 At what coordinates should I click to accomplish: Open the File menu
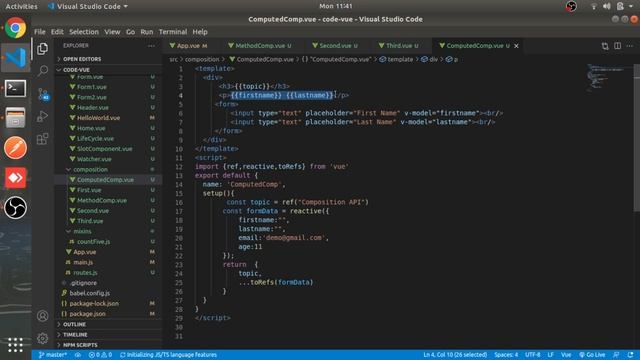(x=40, y=32)
